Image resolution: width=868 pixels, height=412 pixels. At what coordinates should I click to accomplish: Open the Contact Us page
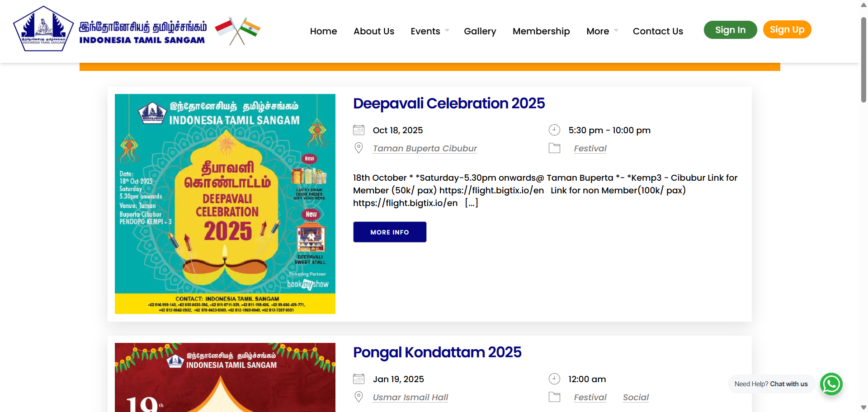(x=658, y=31)
